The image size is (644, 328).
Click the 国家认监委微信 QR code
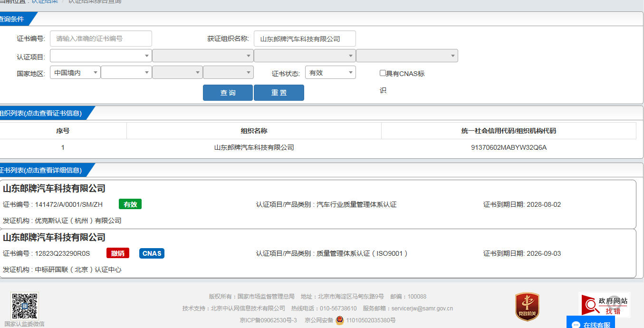point(25,306)
